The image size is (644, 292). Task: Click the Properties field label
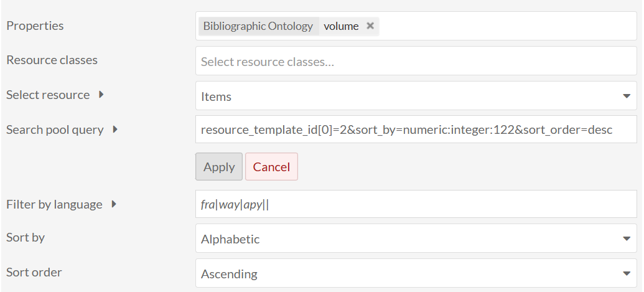[x=35, y=26]
